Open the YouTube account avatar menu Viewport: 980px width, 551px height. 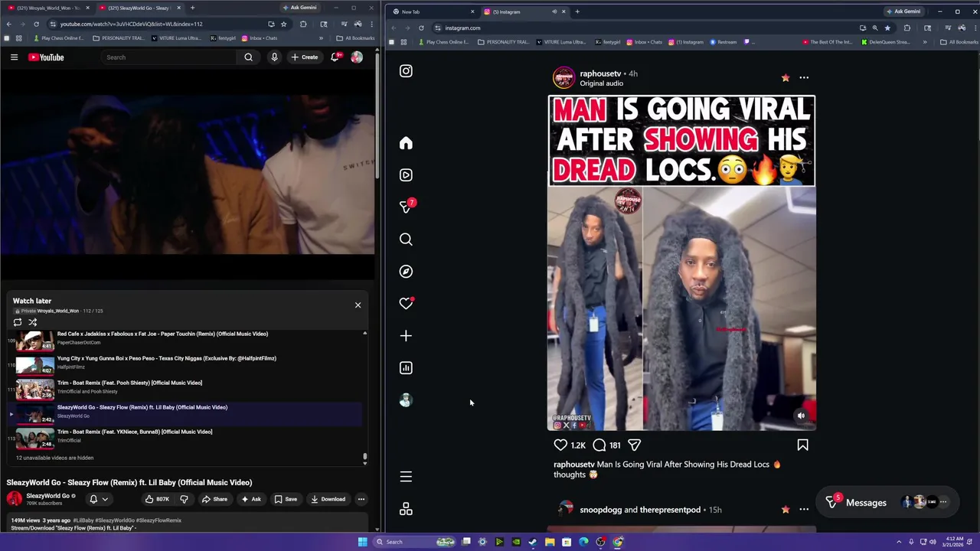click(x=357, y=57)
